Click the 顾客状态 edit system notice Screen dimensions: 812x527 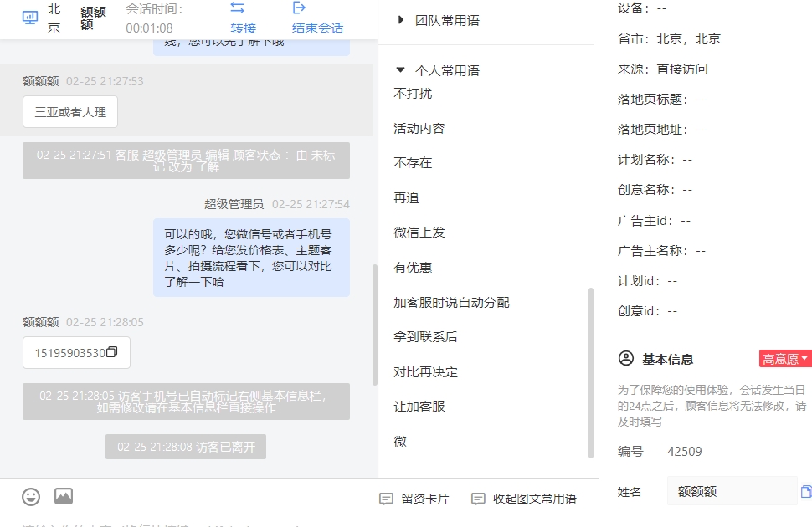[x=186, y=161]
